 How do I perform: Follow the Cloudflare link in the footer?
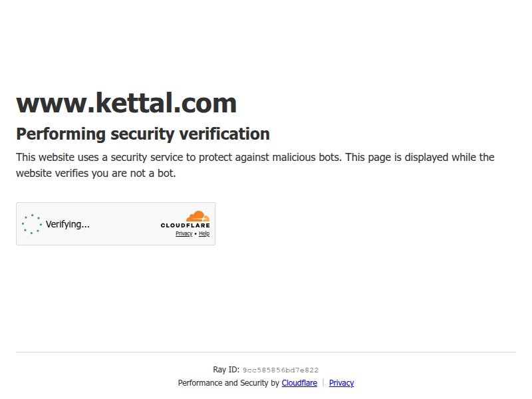[x=299, y=383]
